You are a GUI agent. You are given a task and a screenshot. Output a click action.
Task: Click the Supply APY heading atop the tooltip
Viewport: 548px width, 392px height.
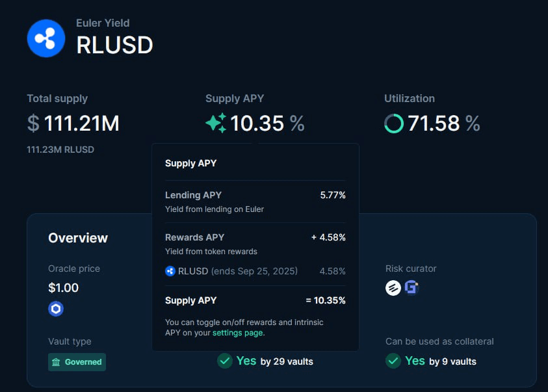tap(191, 163)
